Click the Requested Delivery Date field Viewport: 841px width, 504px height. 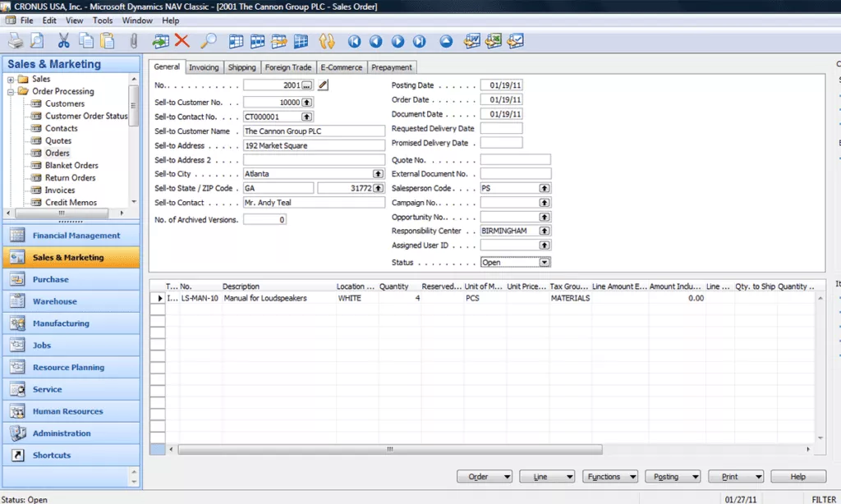click(x=501, y=128)
